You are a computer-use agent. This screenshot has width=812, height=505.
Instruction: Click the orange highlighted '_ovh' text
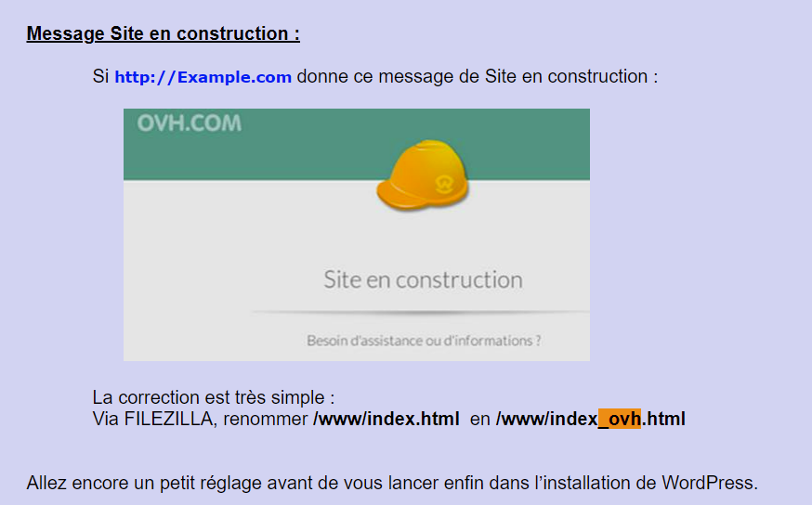coord(620,419)
